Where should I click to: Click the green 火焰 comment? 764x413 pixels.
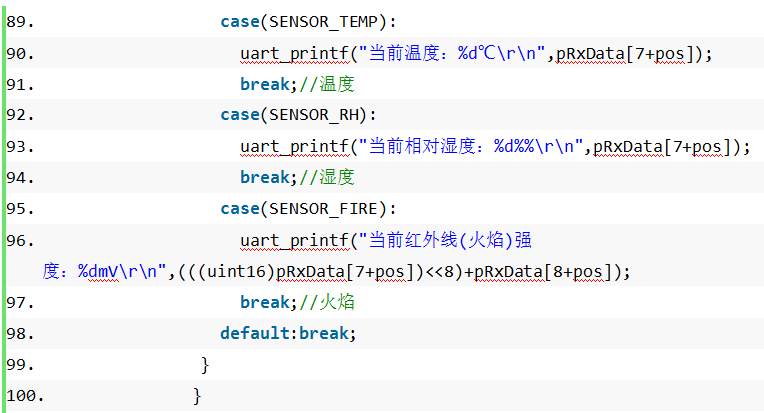(x=337, y=302)
